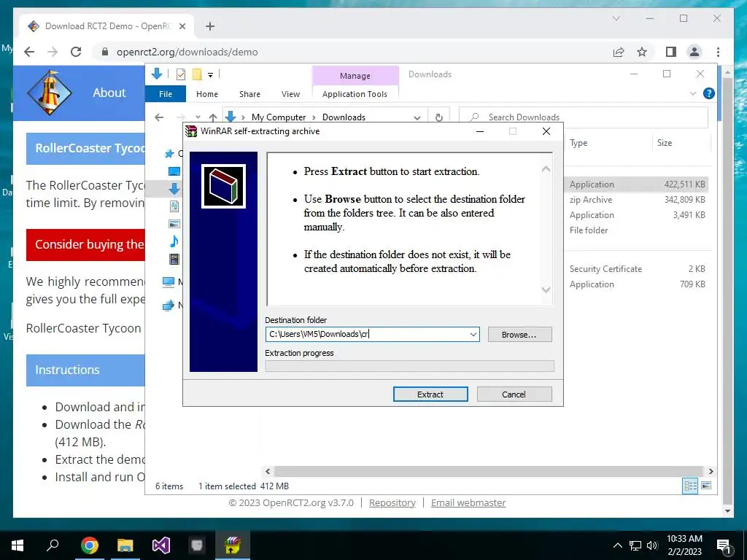Open the Chrome profile icon
Image resolution: width=747 pixels, height=560 pixels.
point(694,52)
